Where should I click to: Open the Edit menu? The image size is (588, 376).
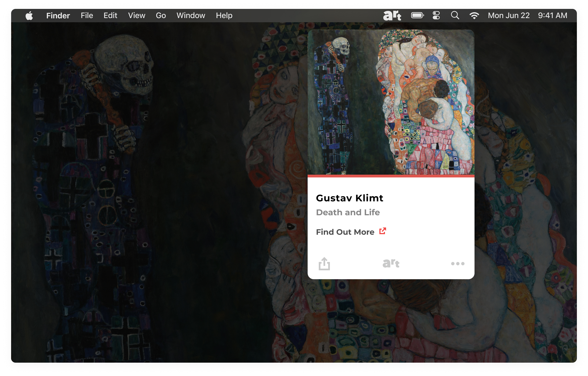point(110,16)
